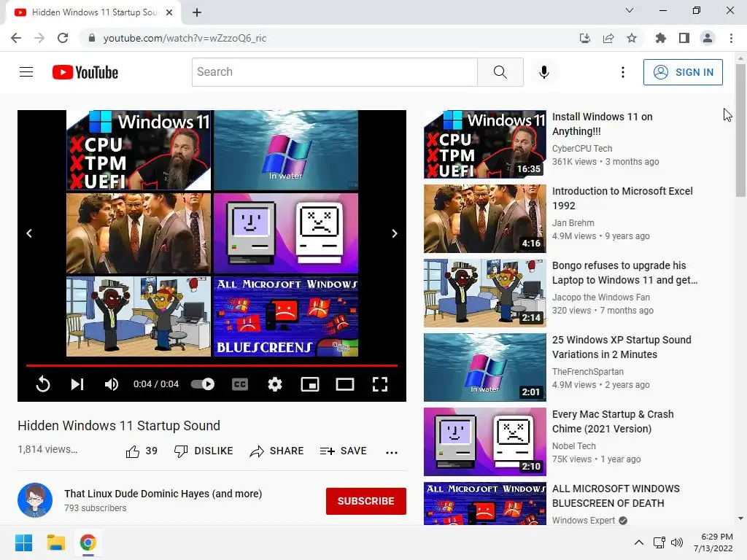Enter full screen mode
This screenshot has width=747, height=560.
point(379,384)
